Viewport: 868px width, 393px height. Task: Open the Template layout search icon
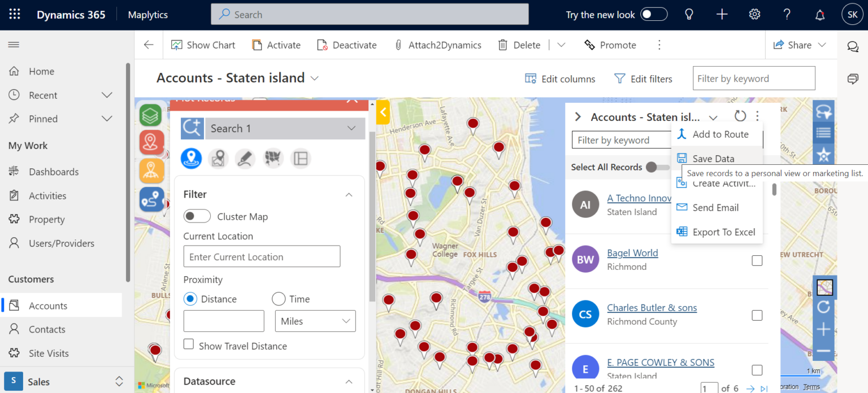coord(300,159)
